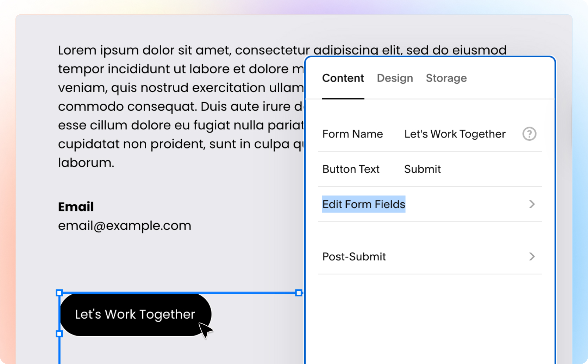Click the Post-Submit label
588x364 pixels.
[354, 257]
